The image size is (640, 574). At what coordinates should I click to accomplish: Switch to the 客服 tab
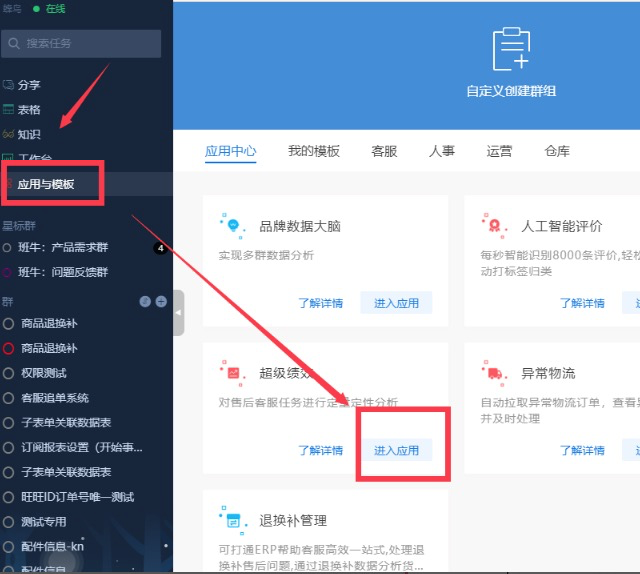(384, 151)
